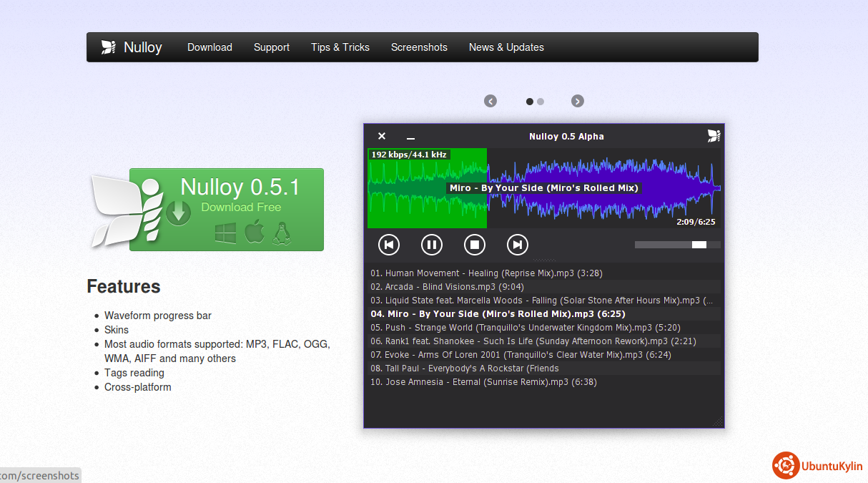Click the Apple platform icon

[254, 233]
